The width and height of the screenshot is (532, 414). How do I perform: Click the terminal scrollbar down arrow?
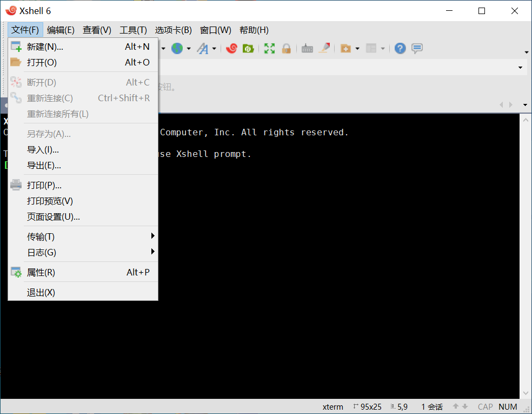(x=526, y=393)
